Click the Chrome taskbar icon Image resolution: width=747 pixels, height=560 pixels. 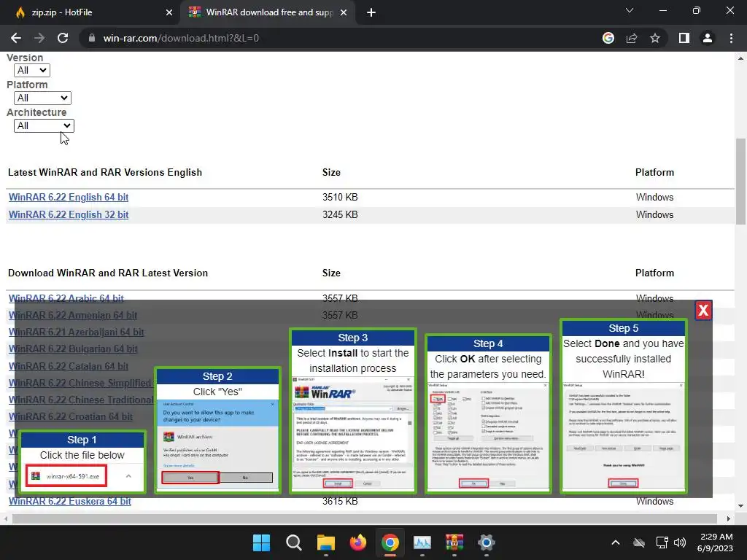tap(390, 542)
